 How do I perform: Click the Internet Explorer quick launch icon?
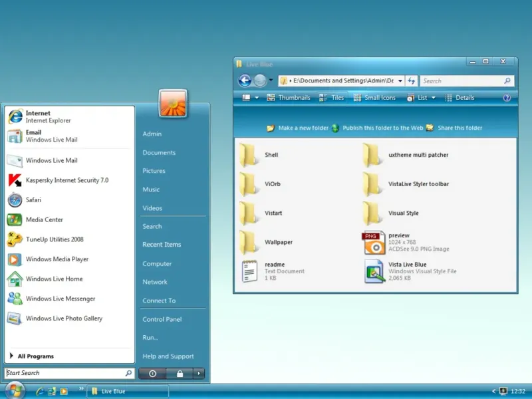point(40,391)
